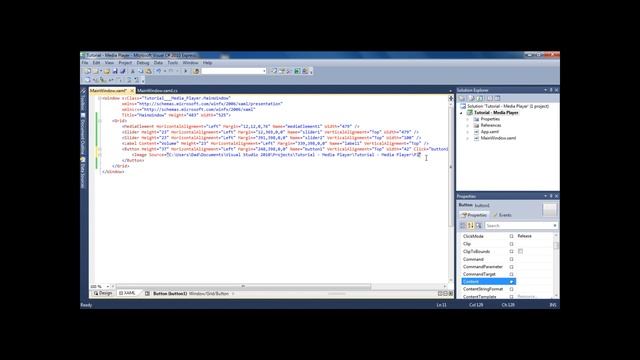Switch to the Design view button
This screenshot has width=640, height=360.
103,293
